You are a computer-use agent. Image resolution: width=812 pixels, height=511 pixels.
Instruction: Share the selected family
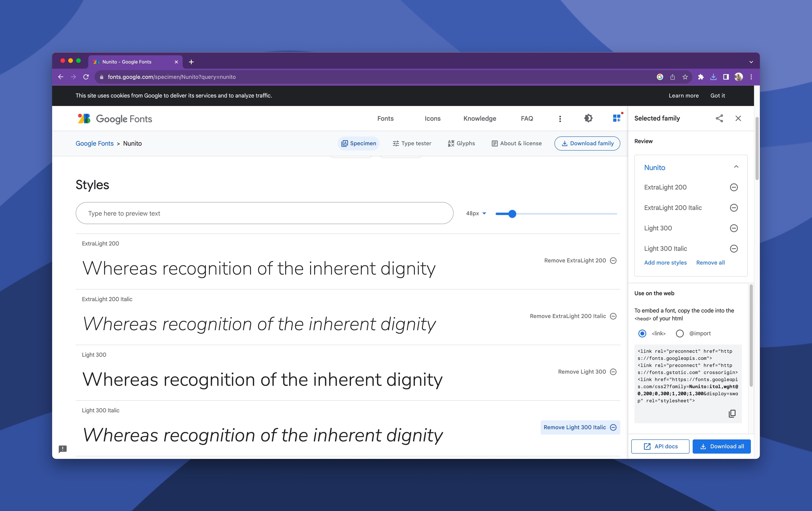(720, 118)
